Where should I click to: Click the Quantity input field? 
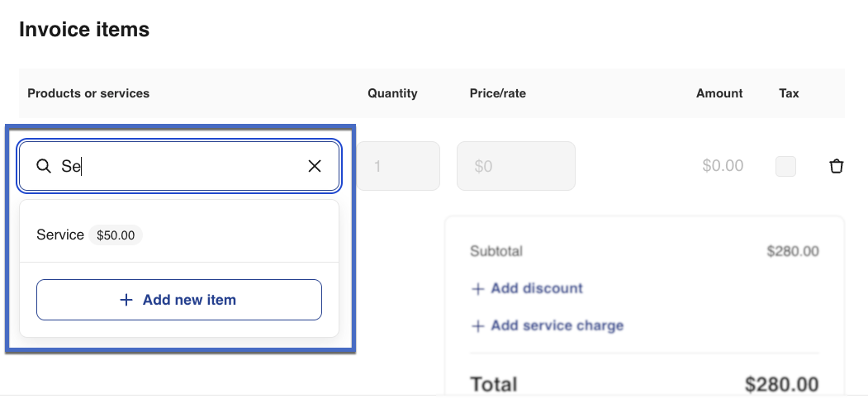pyautogui.click(x=398, y=166)
